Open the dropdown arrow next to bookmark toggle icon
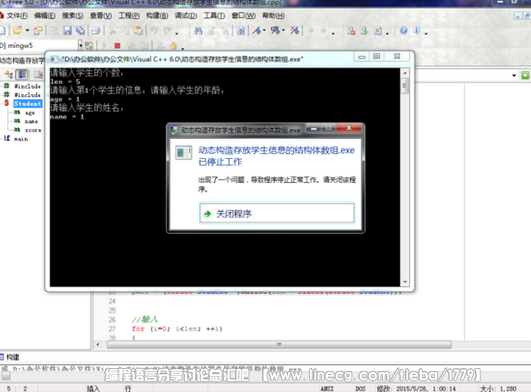This screenshot has height=392, width=531. 264,31
